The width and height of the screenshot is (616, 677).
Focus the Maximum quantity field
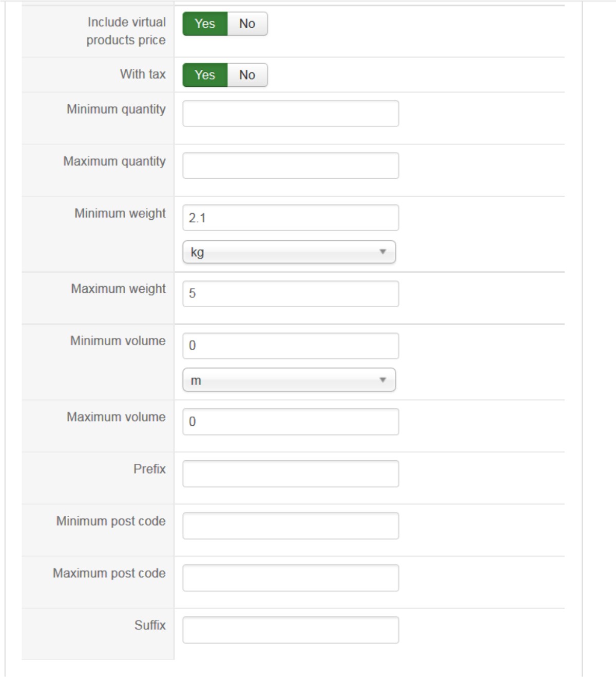pyautogui.click(x=291, y=165)
